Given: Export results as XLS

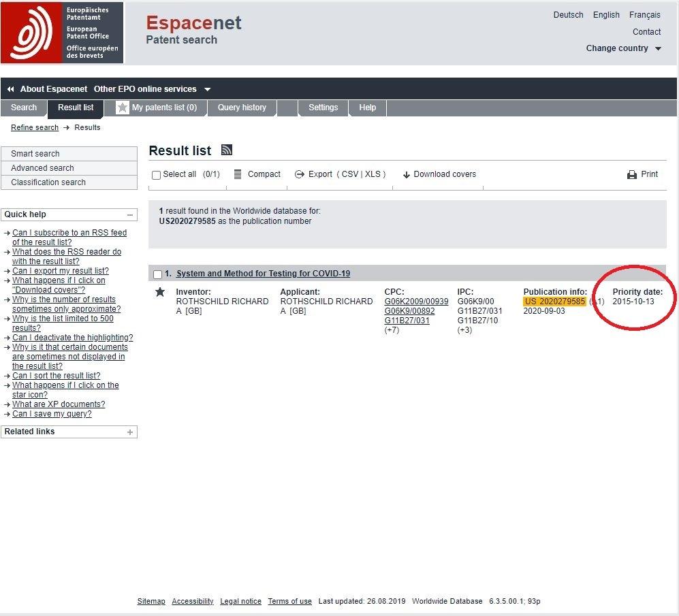Looking at the screenshot, I should tap(373, 174).
